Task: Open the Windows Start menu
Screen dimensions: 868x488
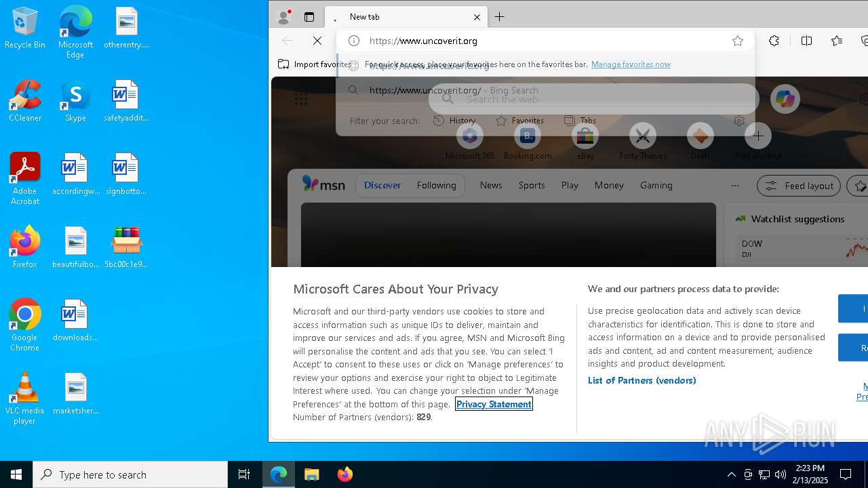Action: [x=16, y=474]
